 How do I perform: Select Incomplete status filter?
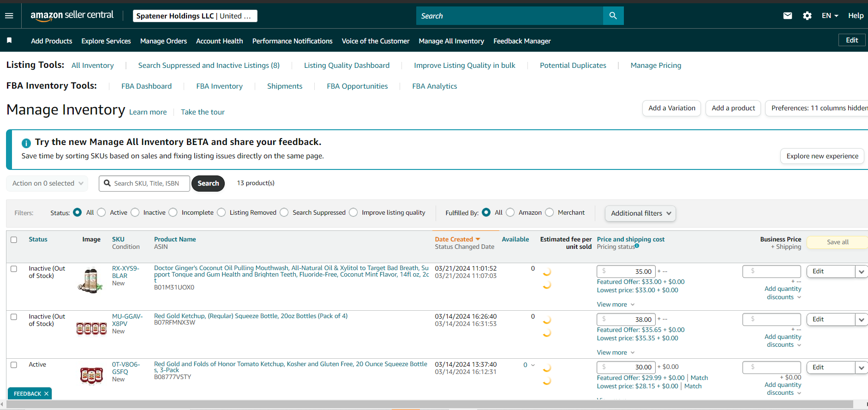click(x=173, y=212)
